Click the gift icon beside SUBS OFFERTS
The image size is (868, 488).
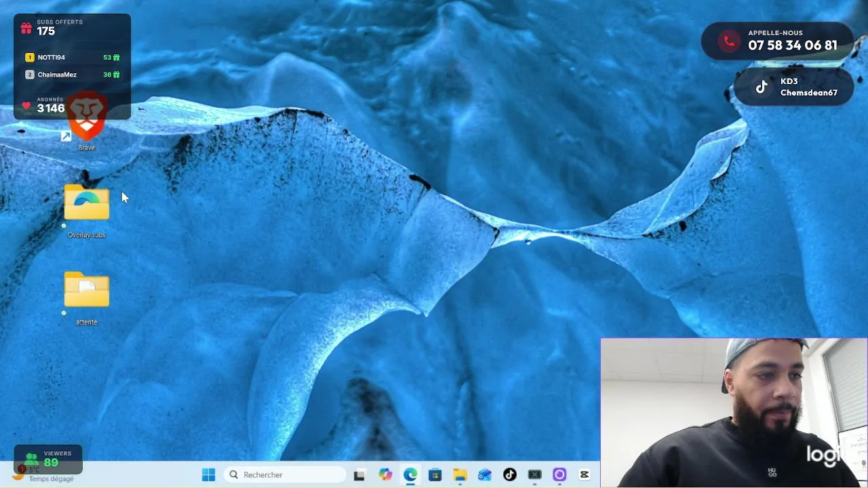coord(26,28)
